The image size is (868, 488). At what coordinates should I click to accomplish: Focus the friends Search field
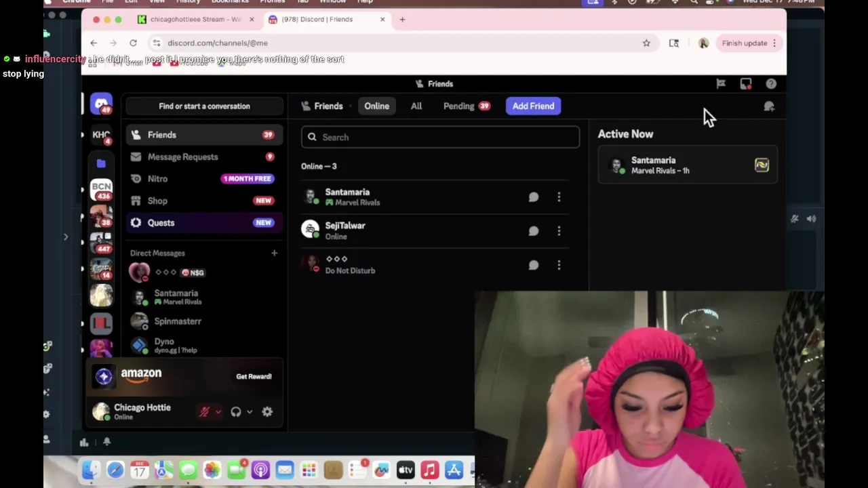[440, 137]
